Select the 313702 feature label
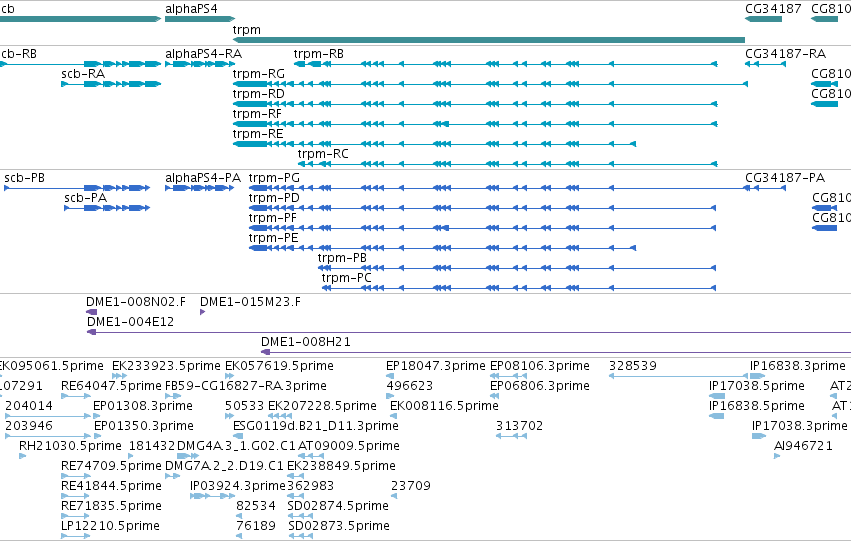 (519, 427)
